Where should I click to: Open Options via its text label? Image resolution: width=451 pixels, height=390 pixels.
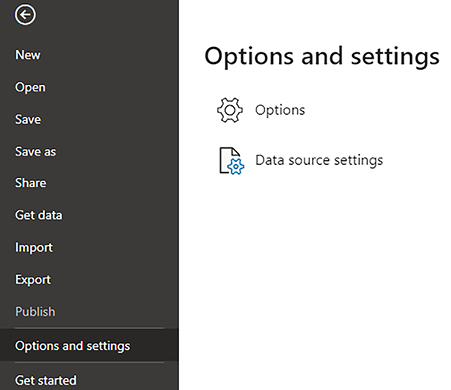(280, 110)
